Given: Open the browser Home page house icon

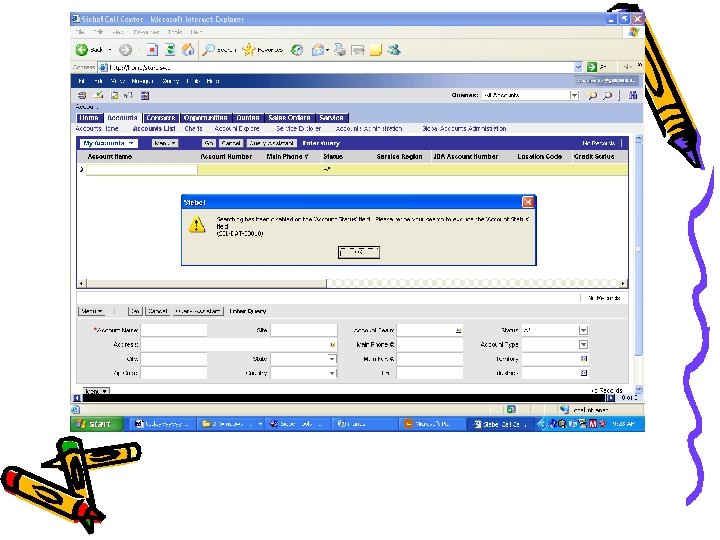Looking at the screenshot, I should [188, 50].
